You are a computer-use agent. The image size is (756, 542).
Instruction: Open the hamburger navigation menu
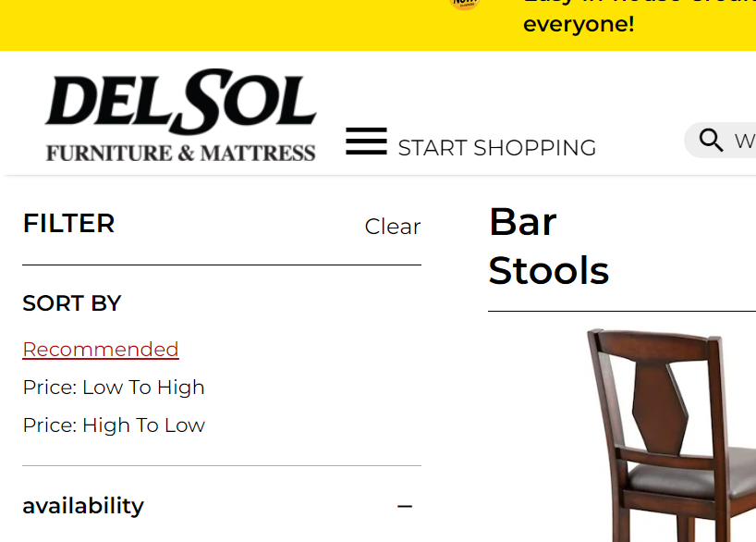click(366, 140)
